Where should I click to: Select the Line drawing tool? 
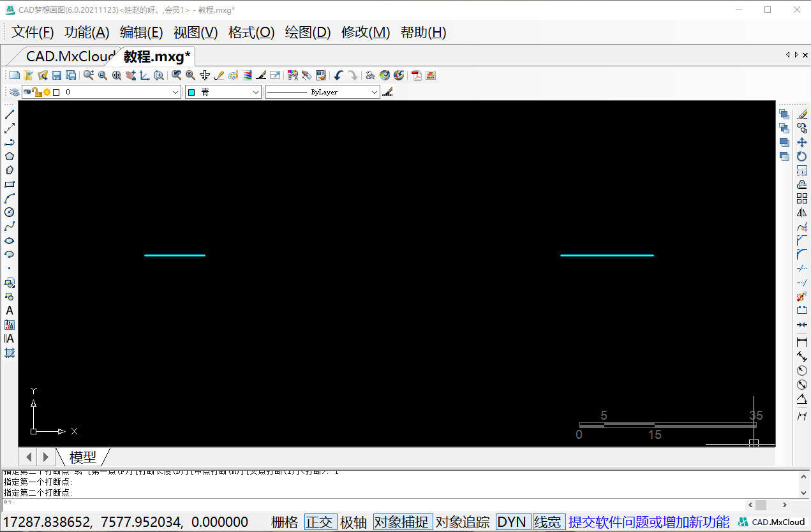pyautogui.click(x=10, y=114)
